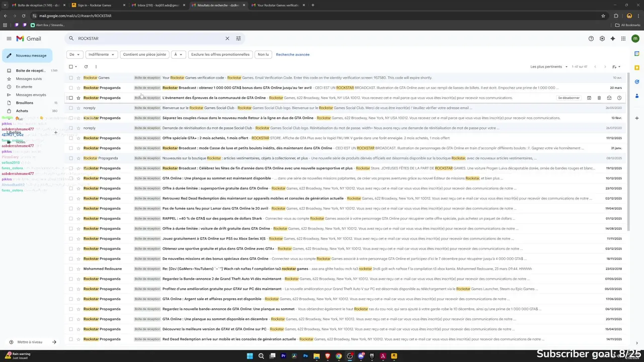Switch to 'Your Rockstar Games verification' tab
644x362 pixels.
point(278,5)
